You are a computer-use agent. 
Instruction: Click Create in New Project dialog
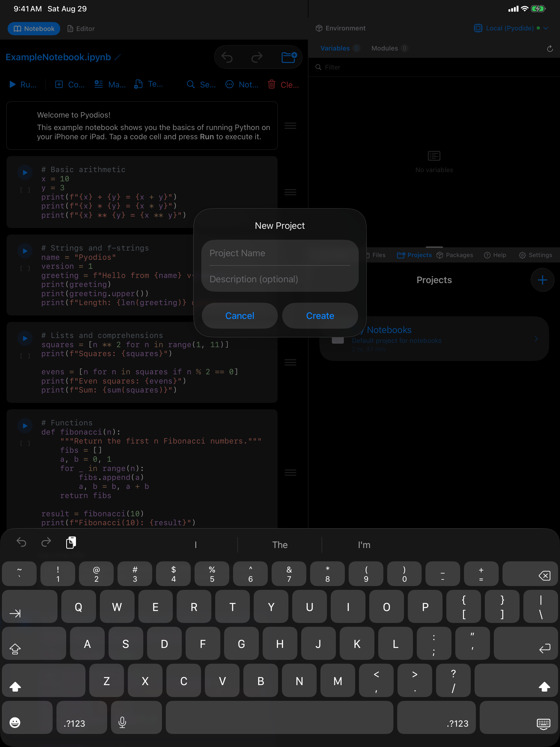pos(320,316)
